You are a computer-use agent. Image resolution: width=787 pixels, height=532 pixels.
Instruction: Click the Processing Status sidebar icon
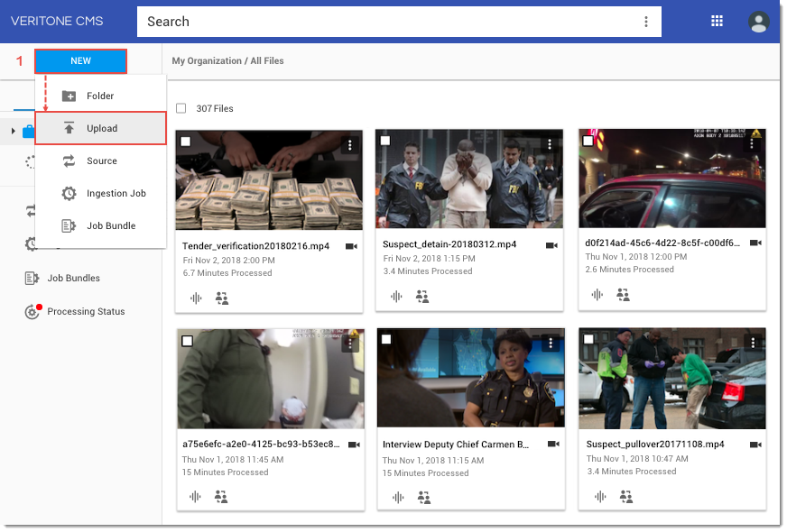click(x=32, y=312)
